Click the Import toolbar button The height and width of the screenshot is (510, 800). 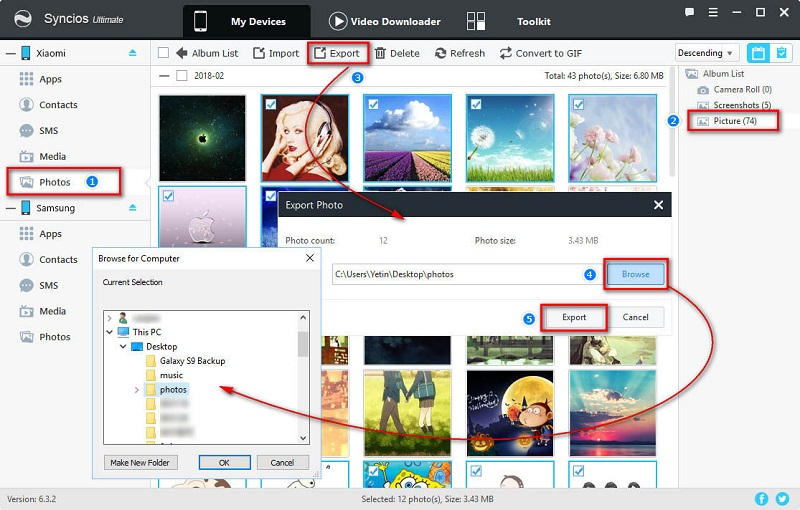pos(276,53)
